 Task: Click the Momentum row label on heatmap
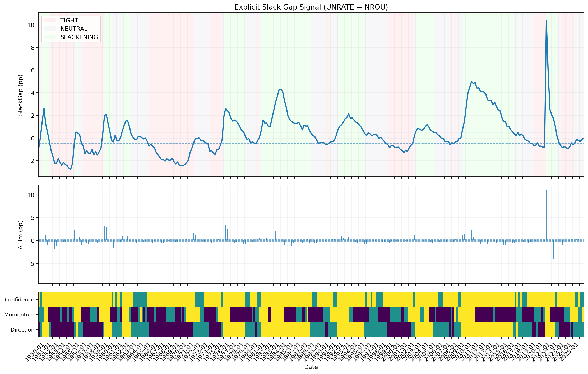click(x=19, y=315)
